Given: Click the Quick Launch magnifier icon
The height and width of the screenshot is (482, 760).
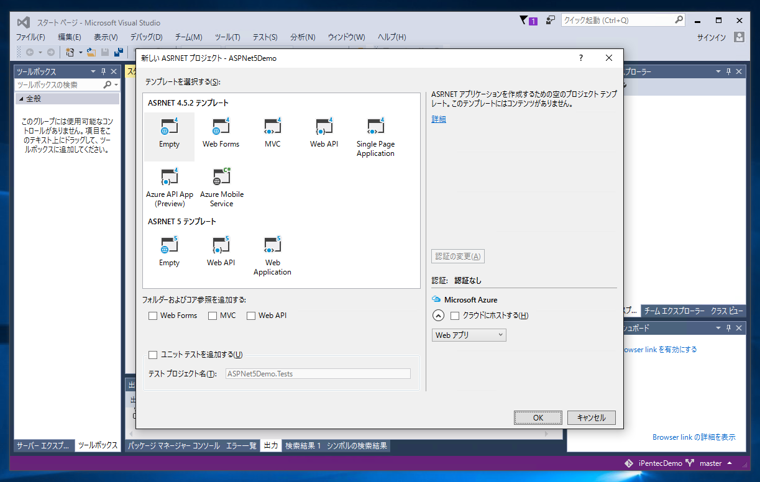Looking at the screenshot, I should click(x=679, y=20).
